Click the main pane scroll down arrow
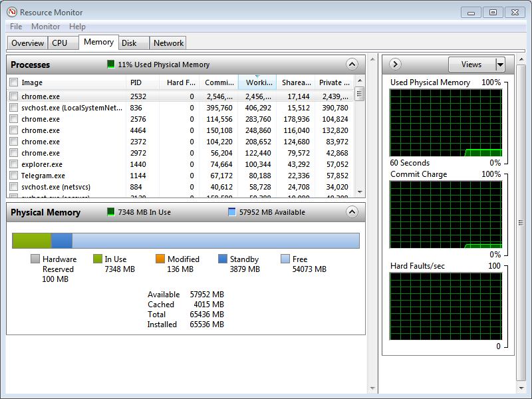This screenshot has height=399, width=532. coord(372,388)
